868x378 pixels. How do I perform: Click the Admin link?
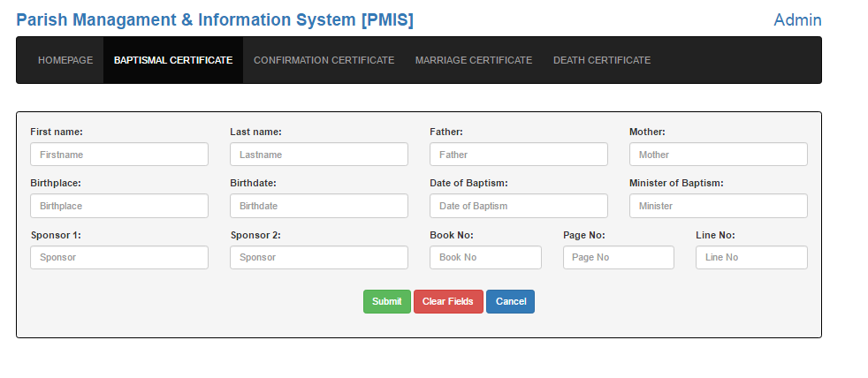coord(797,20)
